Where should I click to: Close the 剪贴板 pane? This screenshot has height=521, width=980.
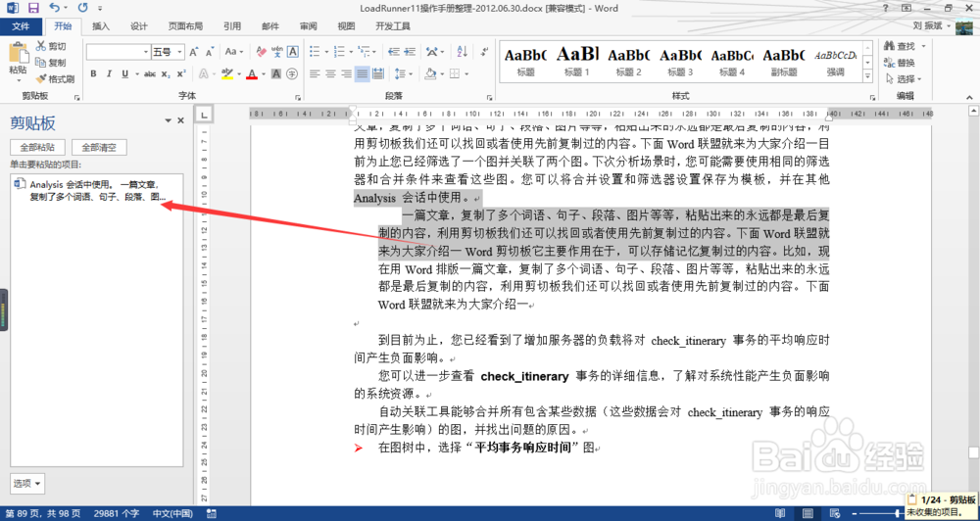181,120
